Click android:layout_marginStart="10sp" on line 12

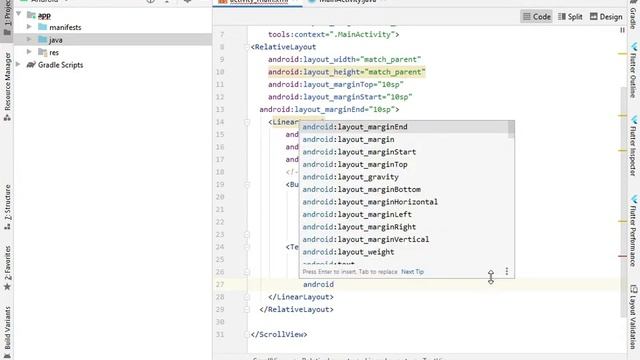pyautogui.click(x=340, y=97)
